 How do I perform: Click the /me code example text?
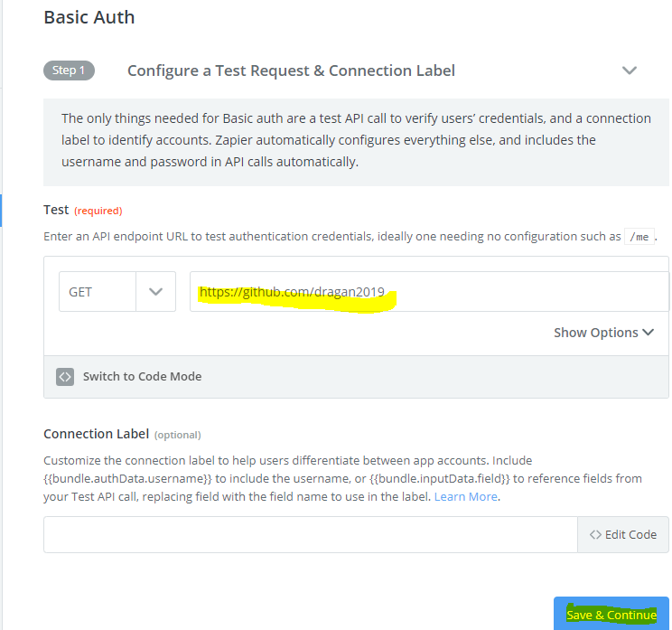tap(639, 237)
